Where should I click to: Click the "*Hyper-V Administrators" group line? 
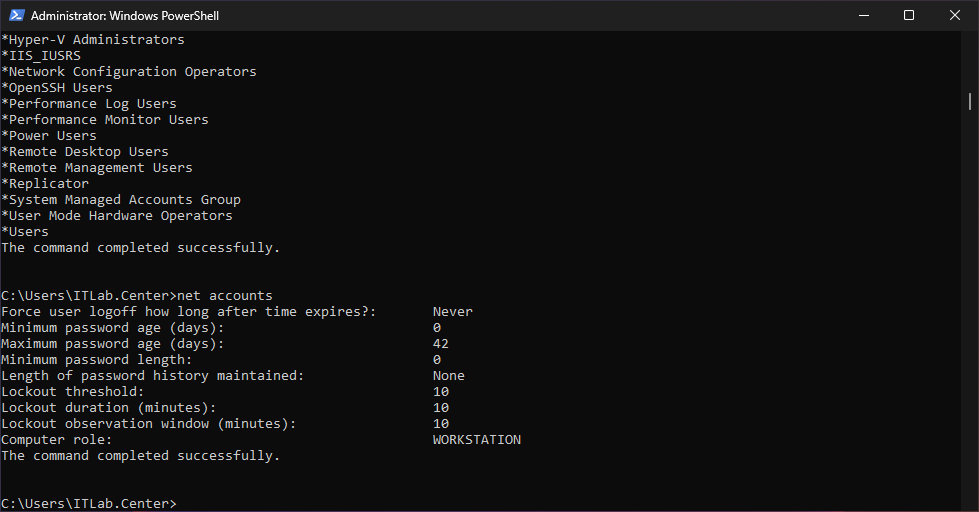click(x=93, y=40)
